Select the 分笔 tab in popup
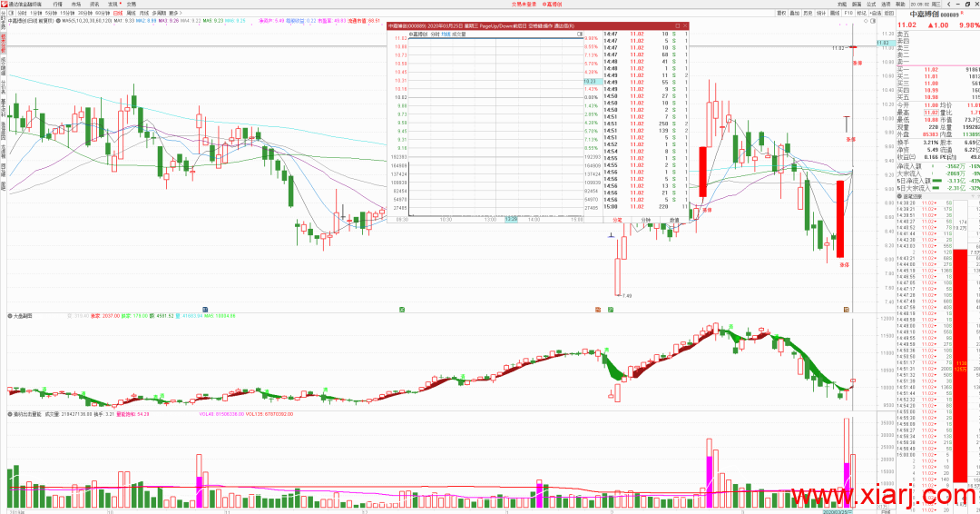The width and height of the screenshot is (980, 514). [618, 220]
